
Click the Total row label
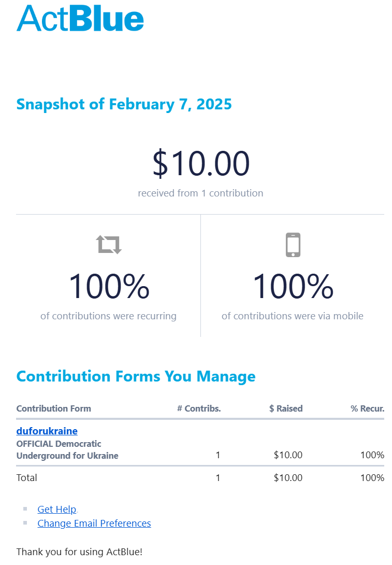[x=27, y=478]
